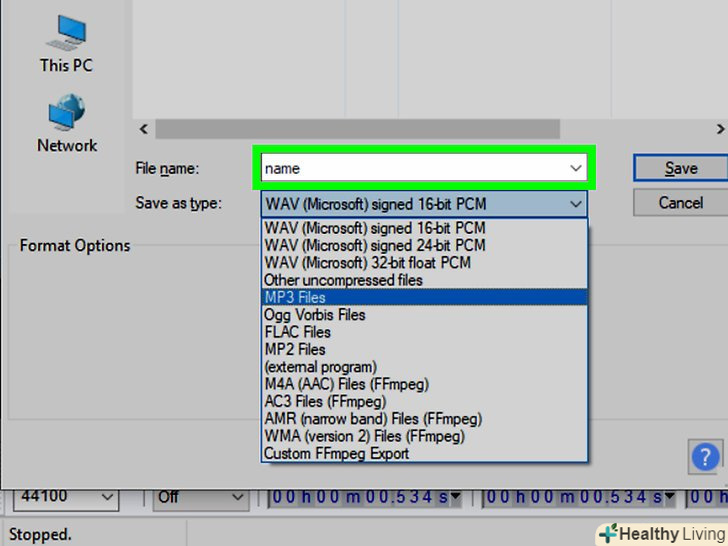Select the (external program) export option

[x=424, y=367]
